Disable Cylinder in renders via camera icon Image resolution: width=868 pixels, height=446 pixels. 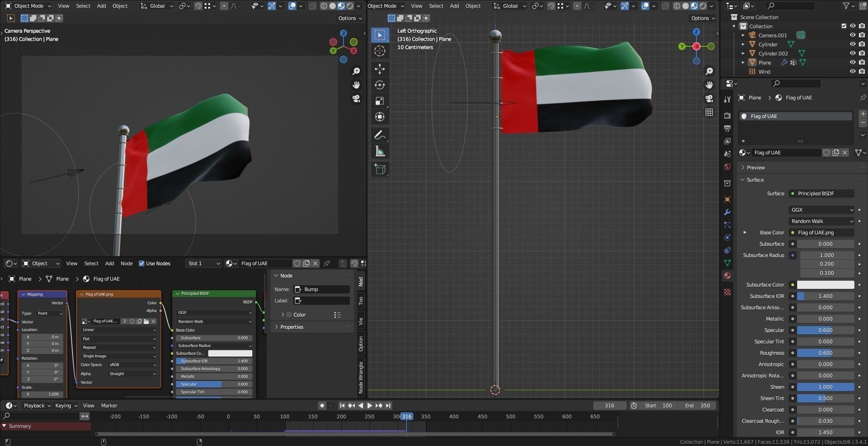click(x=862, y=44)
